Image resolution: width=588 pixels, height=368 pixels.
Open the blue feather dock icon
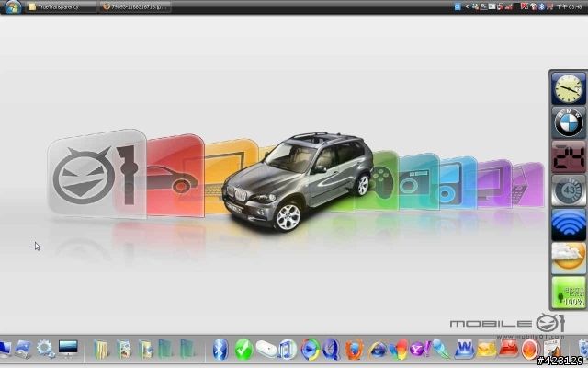click(441, 349)
